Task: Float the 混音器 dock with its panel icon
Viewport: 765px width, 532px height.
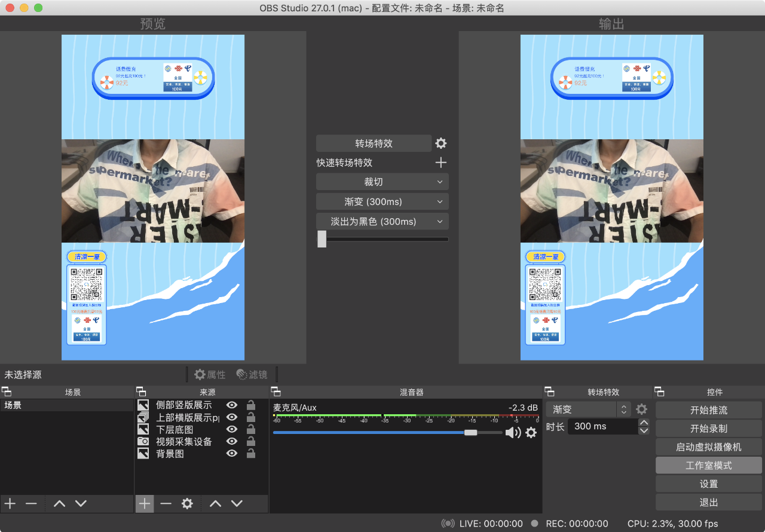Action: (276, 392)
